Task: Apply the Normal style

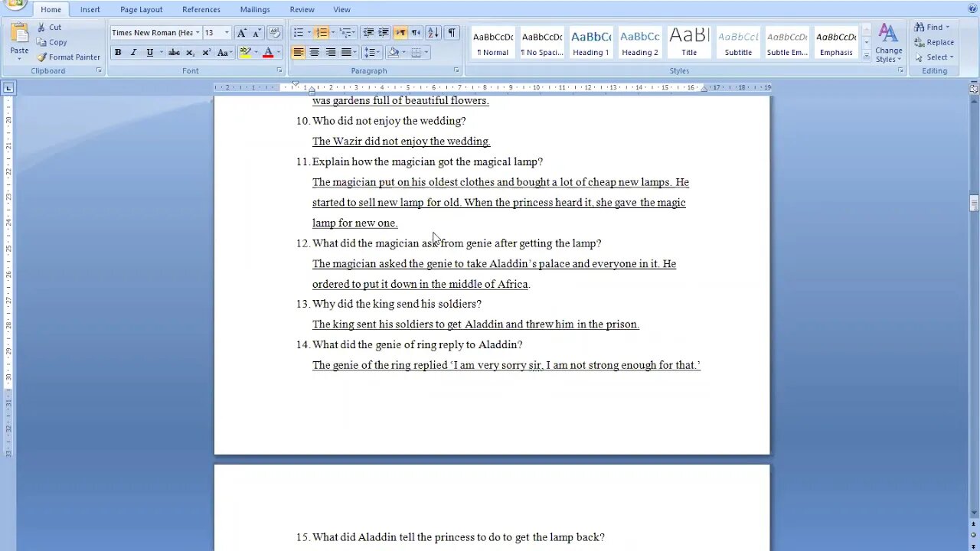Action: (x=493, y=43)
